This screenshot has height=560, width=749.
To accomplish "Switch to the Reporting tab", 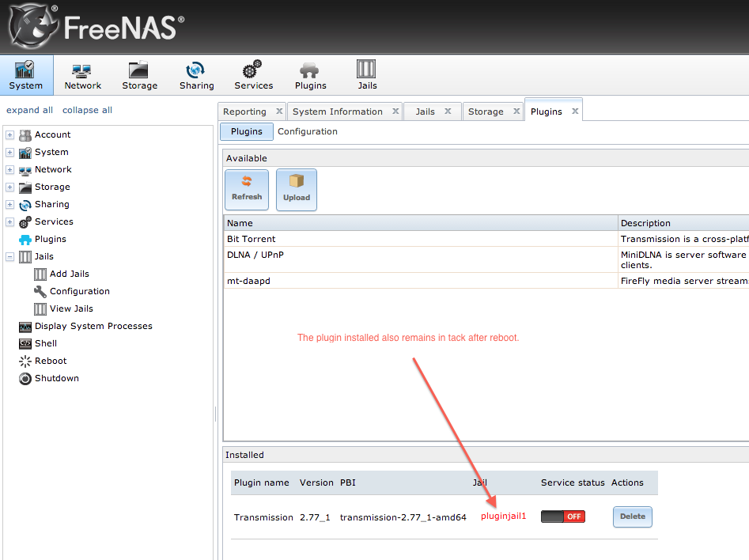I will 244,112.
